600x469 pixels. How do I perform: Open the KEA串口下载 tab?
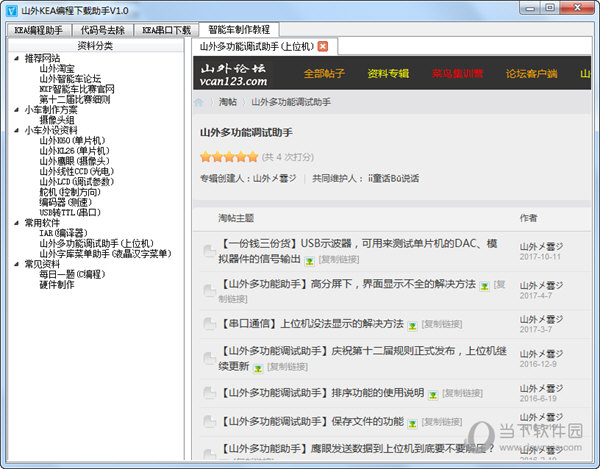pyautogui.click(x=166, y=30)
